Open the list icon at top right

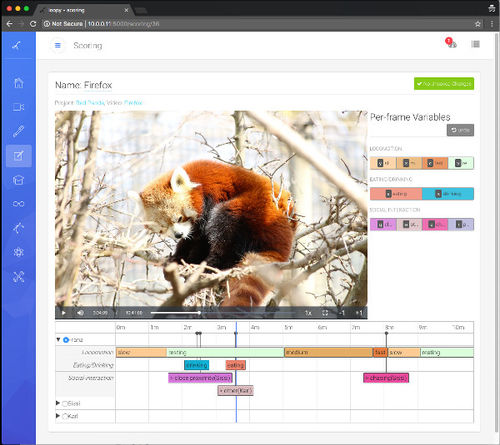pyautogui.click(x=476, y=44)
